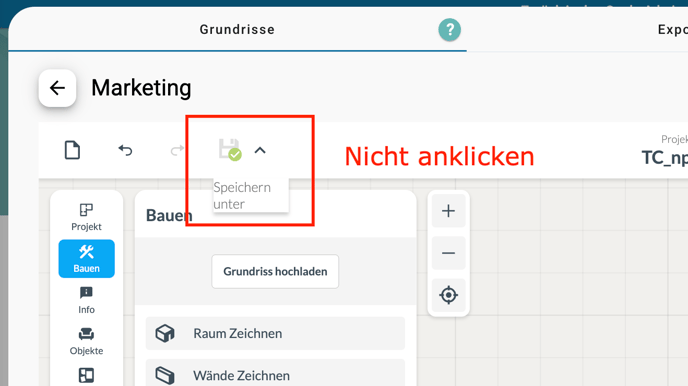Screen dimensions: 688x386
Task: Create a new document with the page icon
Action: coord(72,150)
